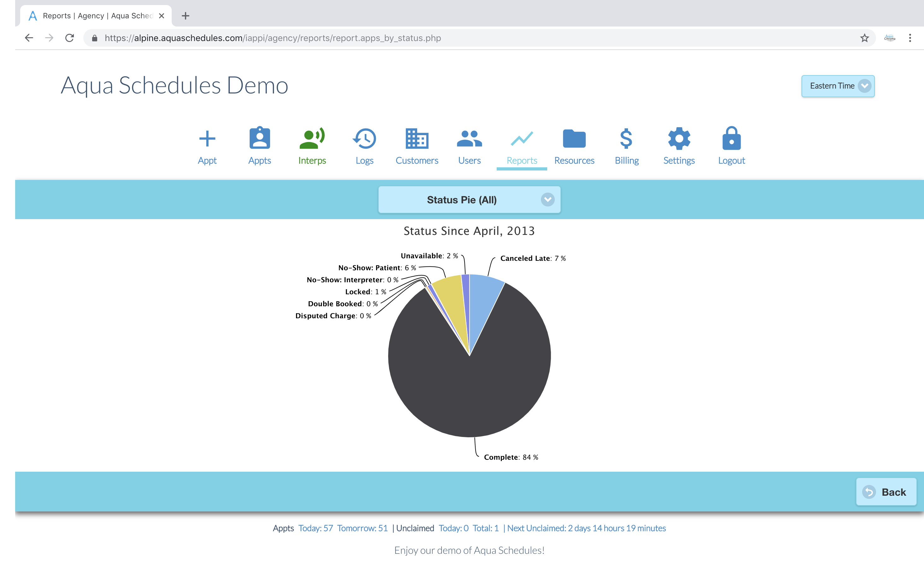Image resolution: width=924 pixels, height=586 pixels.
Task: Open the Users people icon
Action: [469, 139]
